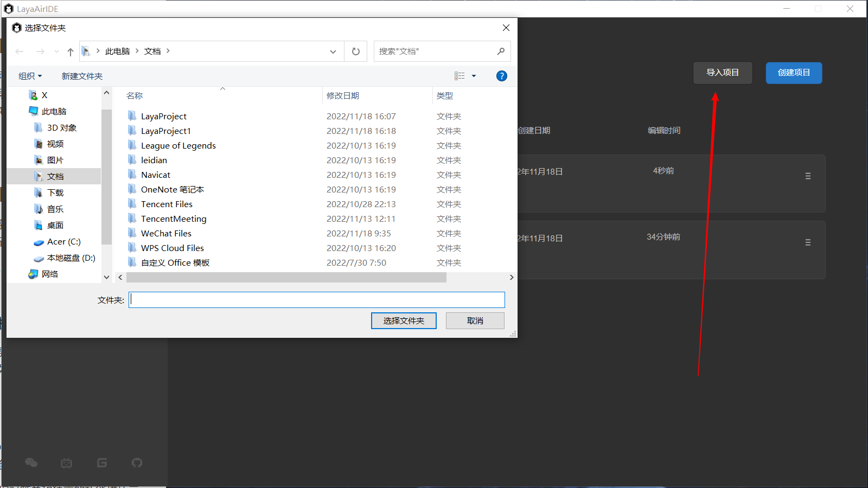Open the view options dropdown arrow
Screen dimensions: 868x488
[x=474, y=76]
